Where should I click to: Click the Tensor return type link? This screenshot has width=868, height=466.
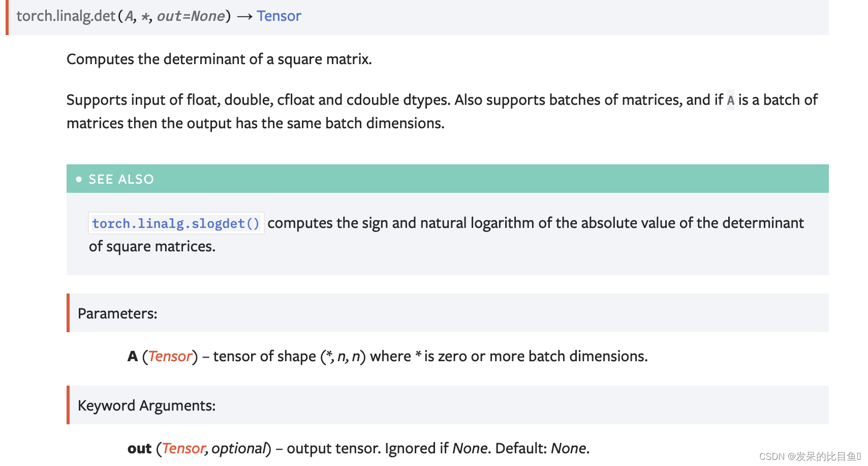pyautogui.click(x=279, y=16)
